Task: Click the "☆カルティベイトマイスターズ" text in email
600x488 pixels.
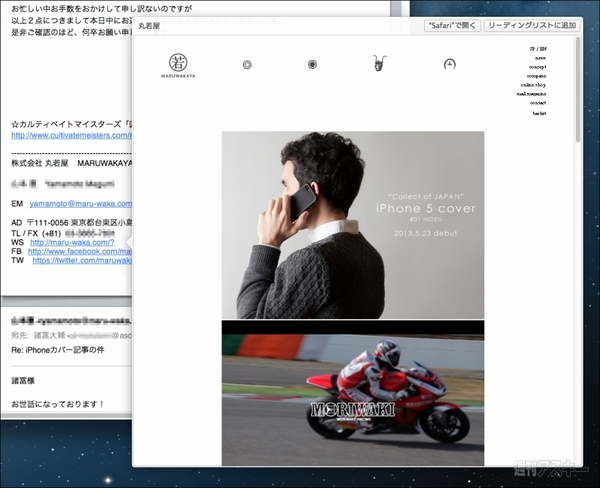Action: click(72, 124)
